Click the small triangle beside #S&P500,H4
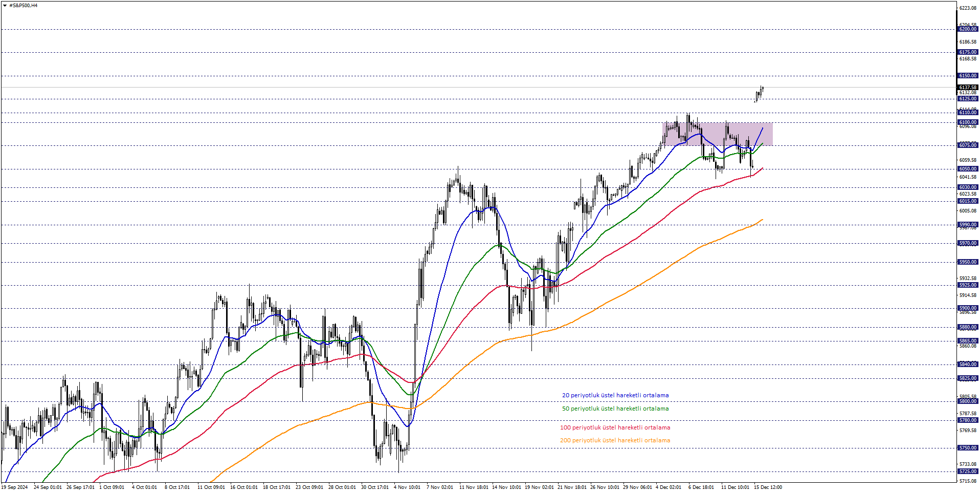 pos(5,6)
